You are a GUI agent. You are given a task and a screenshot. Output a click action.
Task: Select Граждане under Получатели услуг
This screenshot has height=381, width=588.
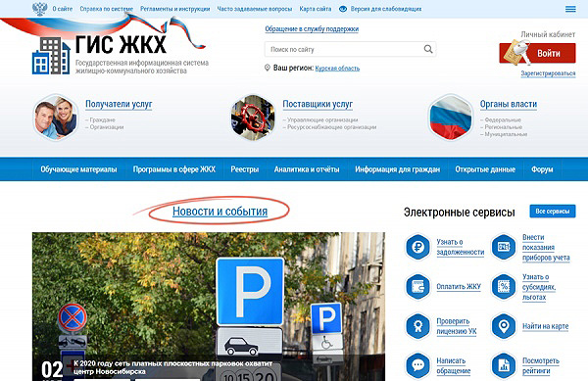coord(102,119)
